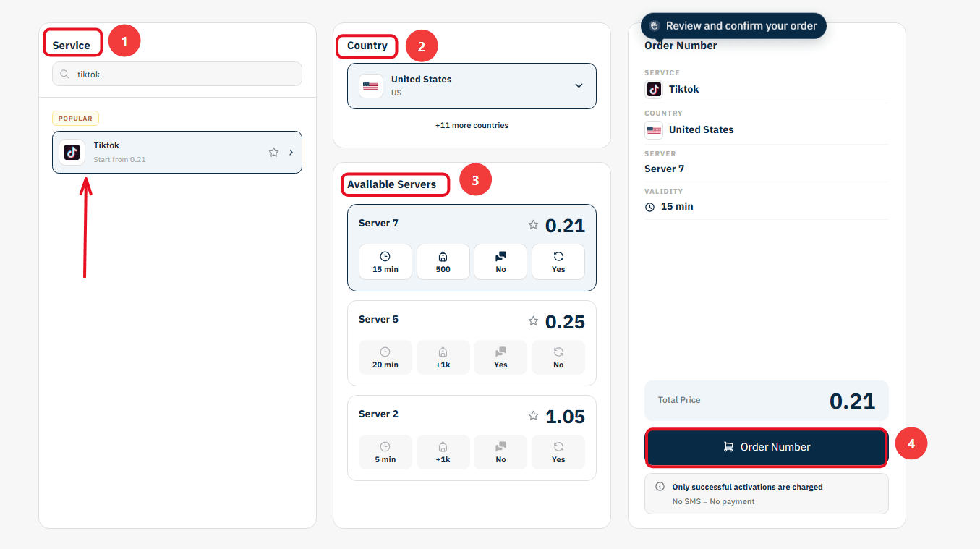This screenshot has width=980, height=549.
Task: Click the info icon beside successful activations note
Action: point(660,487)
